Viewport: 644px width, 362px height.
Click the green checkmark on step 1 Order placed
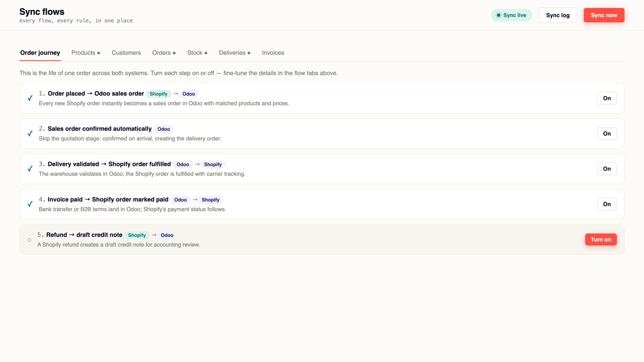pyautogui.click(x=30, y=98)
